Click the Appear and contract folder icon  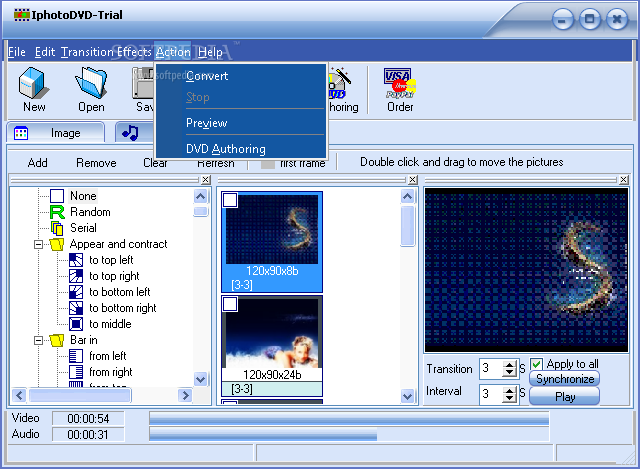coord(57,244)
